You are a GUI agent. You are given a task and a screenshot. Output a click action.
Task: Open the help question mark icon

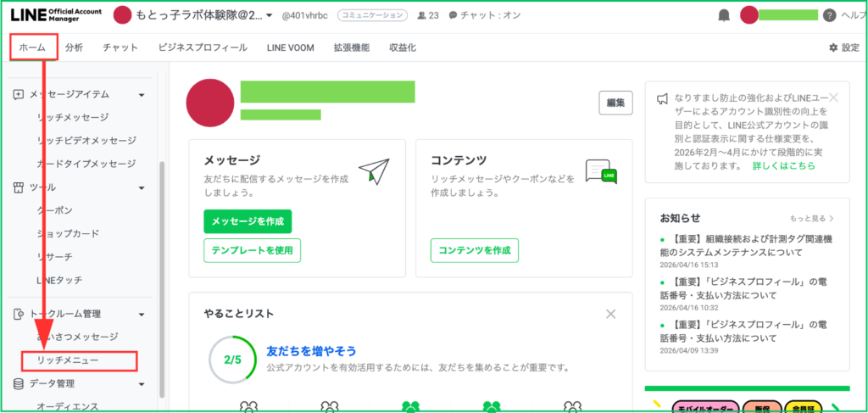(x=829, y=15)
